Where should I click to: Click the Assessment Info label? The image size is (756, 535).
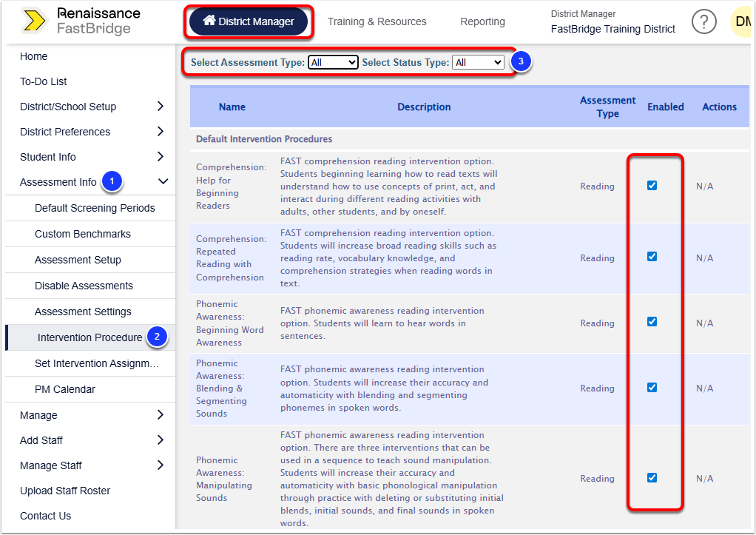coord(58,182)
